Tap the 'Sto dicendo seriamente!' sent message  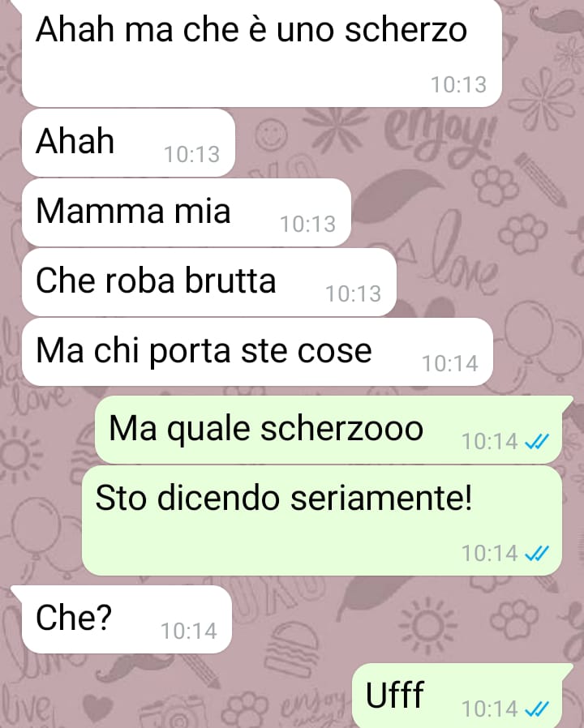click(x=322, y=520)
